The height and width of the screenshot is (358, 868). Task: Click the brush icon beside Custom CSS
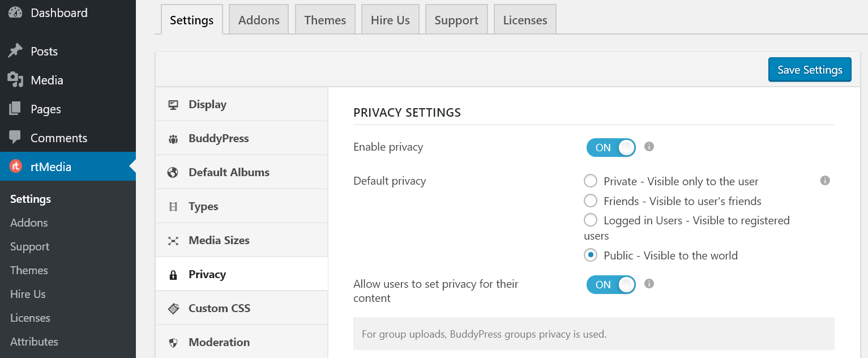pyautogui.click(x=173, y=308)
